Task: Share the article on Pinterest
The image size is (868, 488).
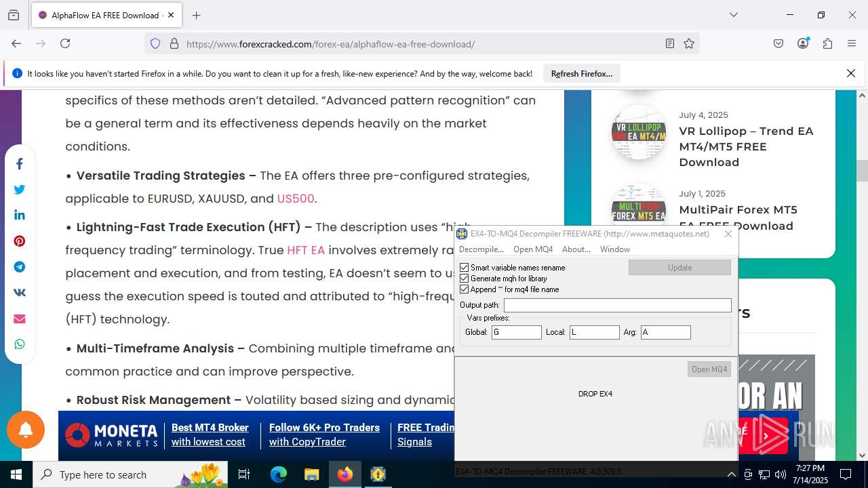Action: tap(20, 241)
